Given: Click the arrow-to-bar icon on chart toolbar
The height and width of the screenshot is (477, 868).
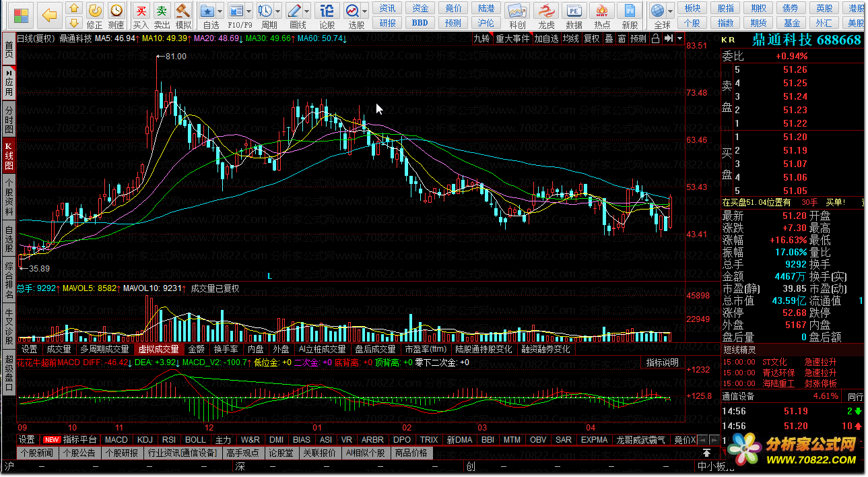Looking at the screenshot, I should tap(667, 38).
